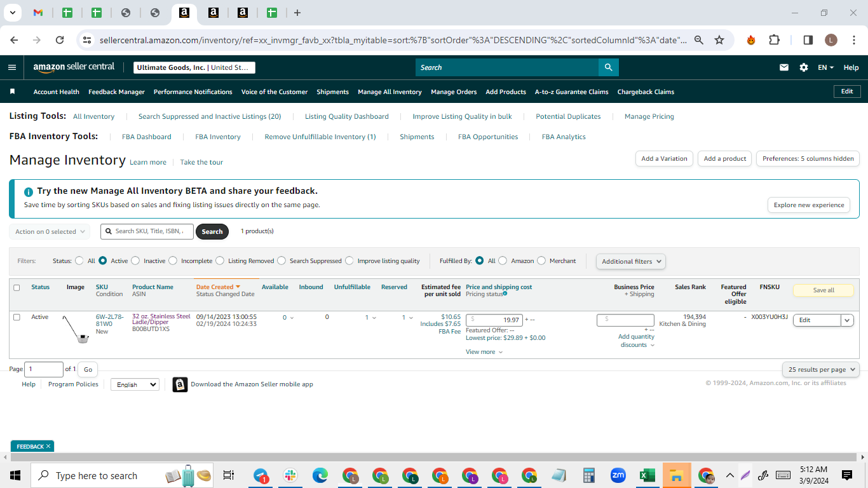The height and width of the screenshot is (488, 868).
Task: Click the browser reload button
Action: 60,40
